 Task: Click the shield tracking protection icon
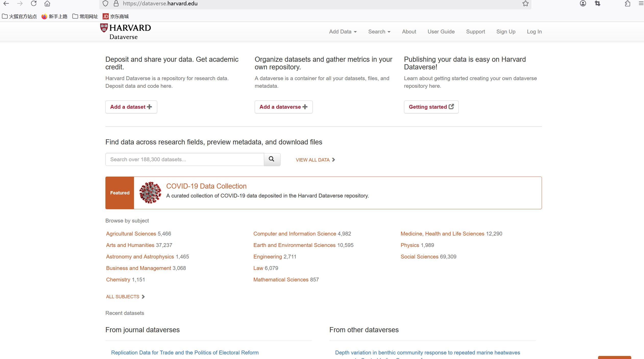pos(105,4)
